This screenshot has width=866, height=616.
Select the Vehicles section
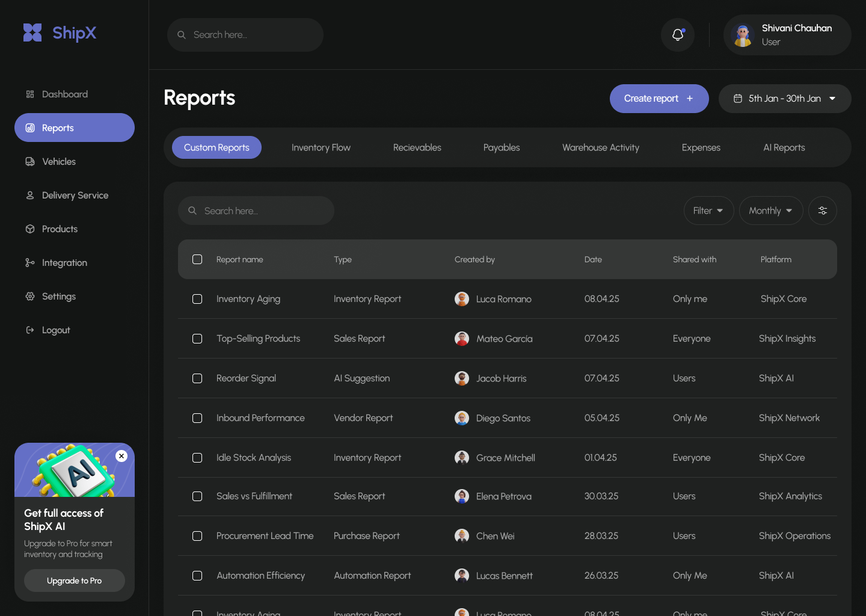point(58,161)
